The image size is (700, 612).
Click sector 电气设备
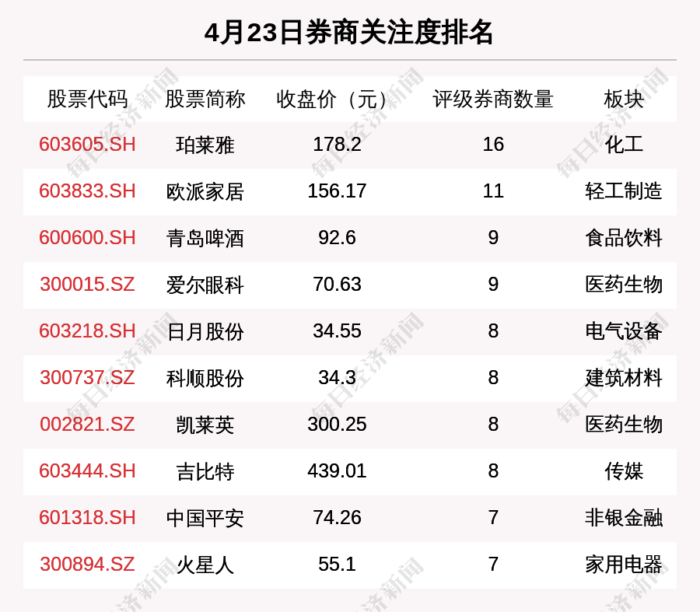point(624,331)
